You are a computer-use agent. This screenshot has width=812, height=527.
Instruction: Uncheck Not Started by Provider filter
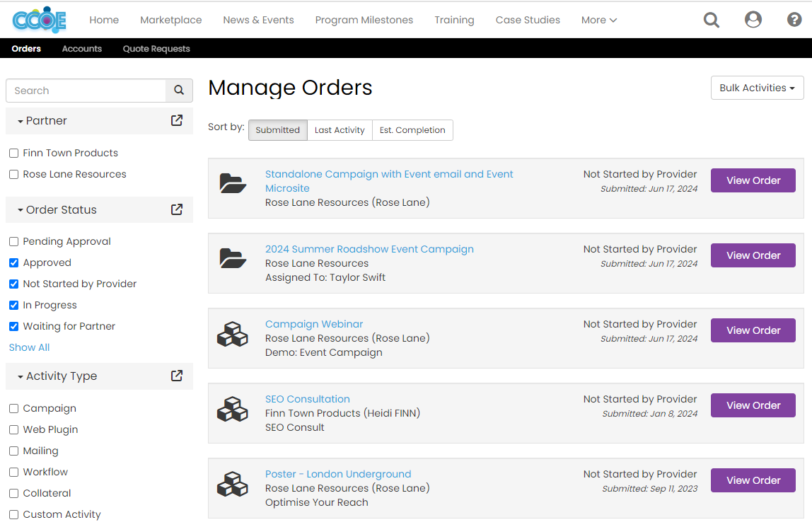14,284
